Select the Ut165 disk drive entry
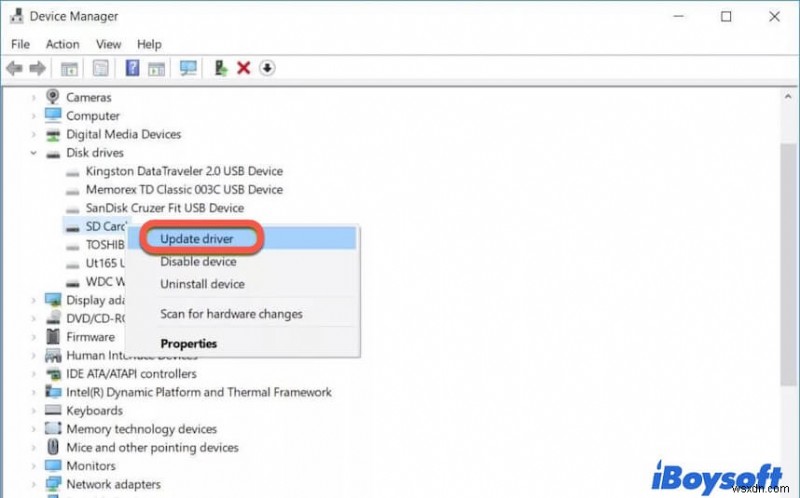This screenshot has height=498, width=800. click(x=105, y=263)
